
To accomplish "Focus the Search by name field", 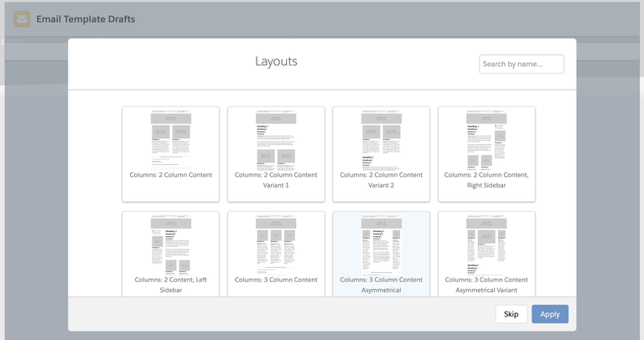I will (521, 64).
